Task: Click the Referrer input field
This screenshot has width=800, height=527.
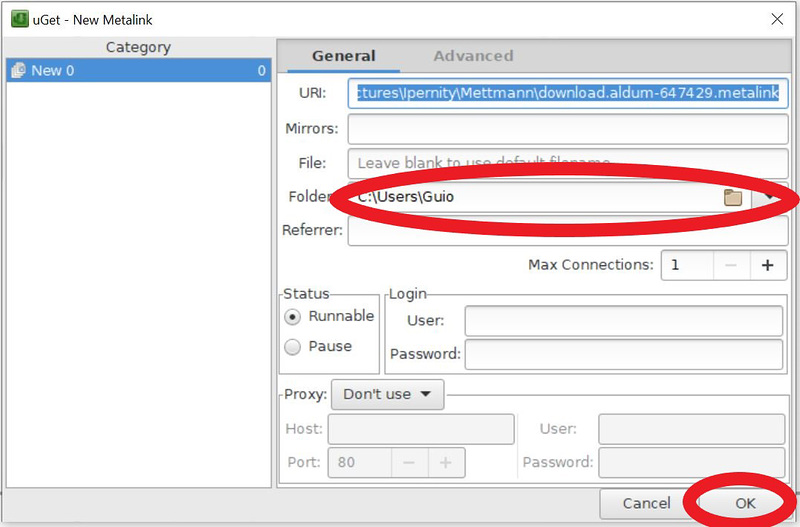Action: (568, 231)
